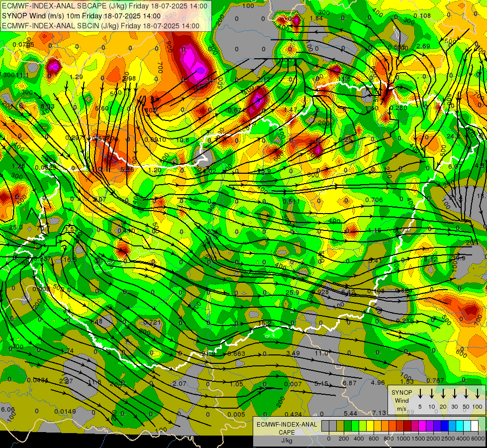The image size is (487, 448).
Task: Click the map value '0.108'
Action: click(422, 16)
